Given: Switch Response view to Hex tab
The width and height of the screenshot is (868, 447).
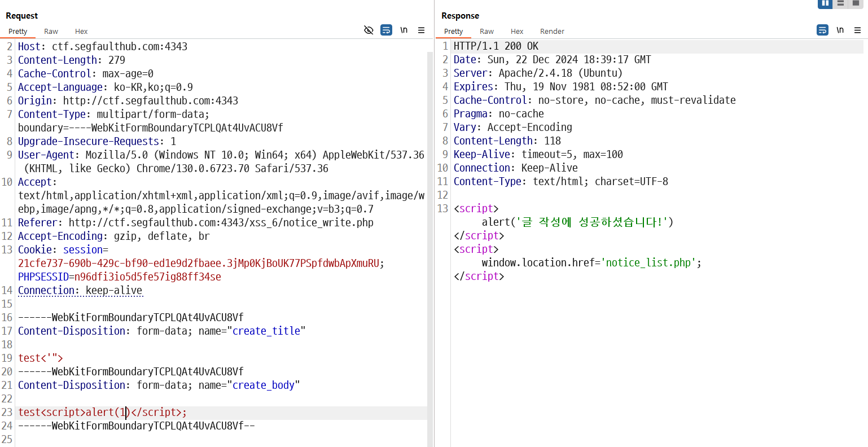Looking at the screenshot, I should [517, 31].
